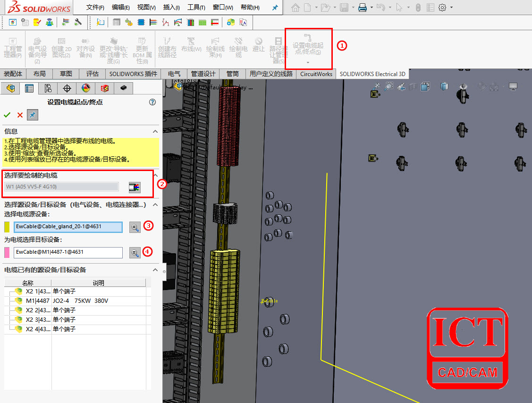Click the cable selection icon beside W1
Viewport: 532px width, 403px height.
135,187
